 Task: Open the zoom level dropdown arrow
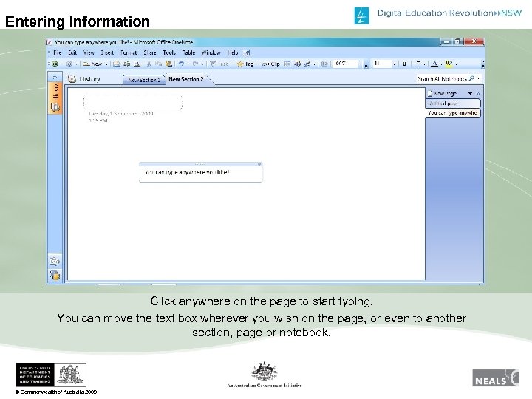(360, 64)
